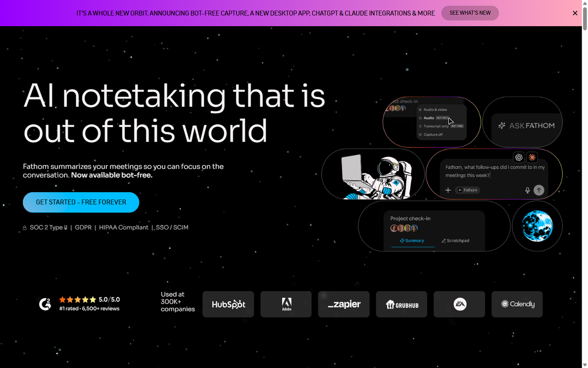This screenshot has height=368, width=588.
Task: Click the five-star rating stars
Action: coord(78,299)
